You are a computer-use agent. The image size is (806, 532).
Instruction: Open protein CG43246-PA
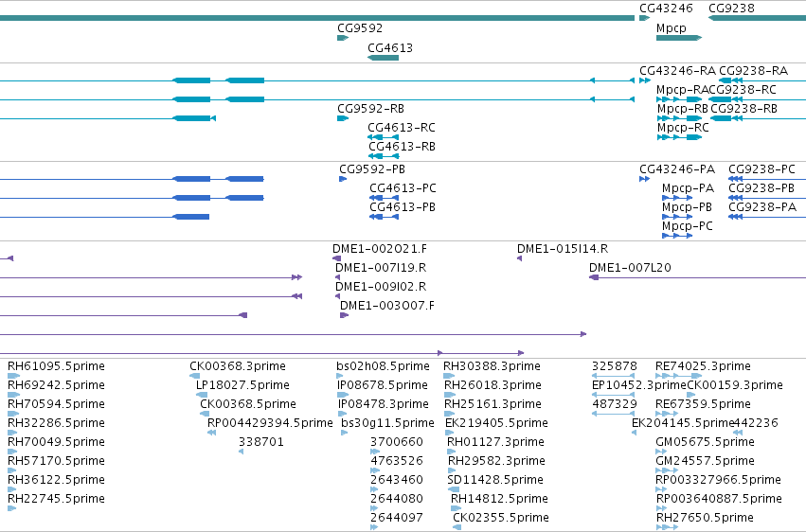645,179
